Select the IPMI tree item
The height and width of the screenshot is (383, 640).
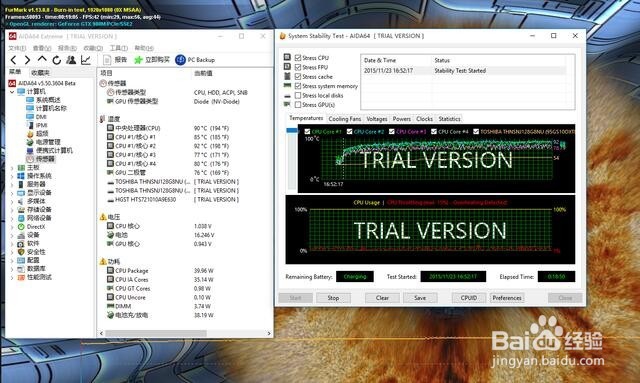[x=37, y=125]
